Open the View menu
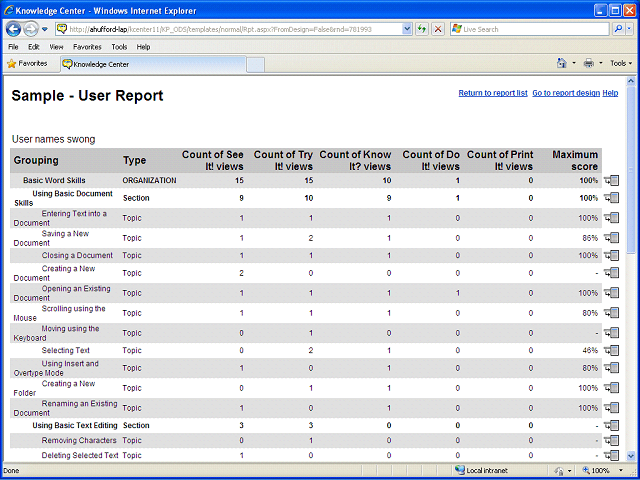 tap(56, 47)
